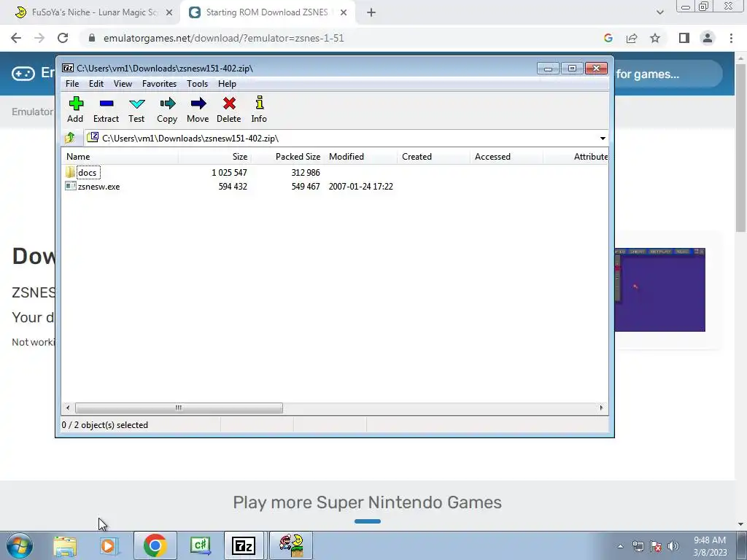Sort by Size column header
The image size is (747, 560).
215,157
